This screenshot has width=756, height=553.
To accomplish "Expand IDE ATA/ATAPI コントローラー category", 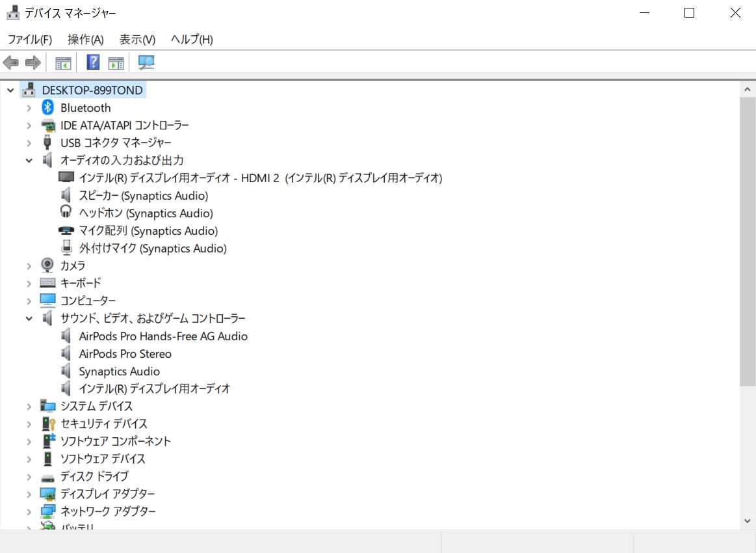I will point(29,126).
